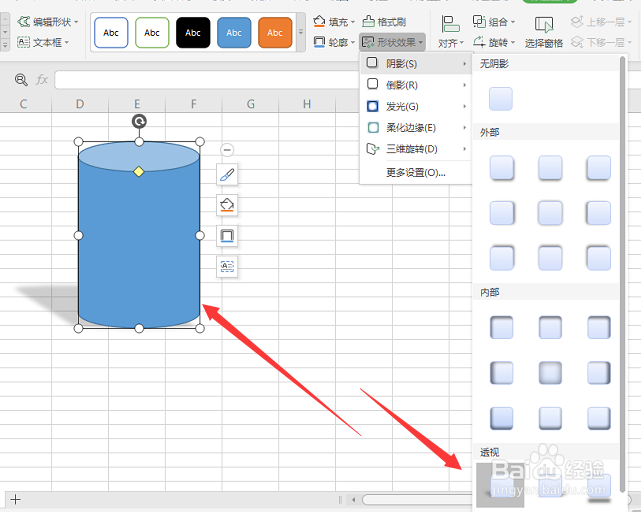Open the Outline (轮廓) dropdown

point(334,42)
